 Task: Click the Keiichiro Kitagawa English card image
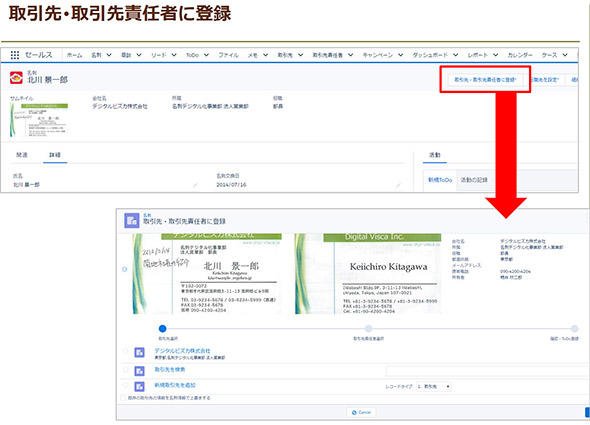click(x=368, y=274)
